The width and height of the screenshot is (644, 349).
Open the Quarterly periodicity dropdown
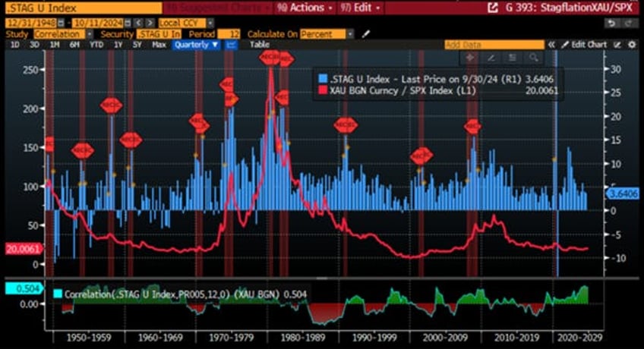[197, 45]
